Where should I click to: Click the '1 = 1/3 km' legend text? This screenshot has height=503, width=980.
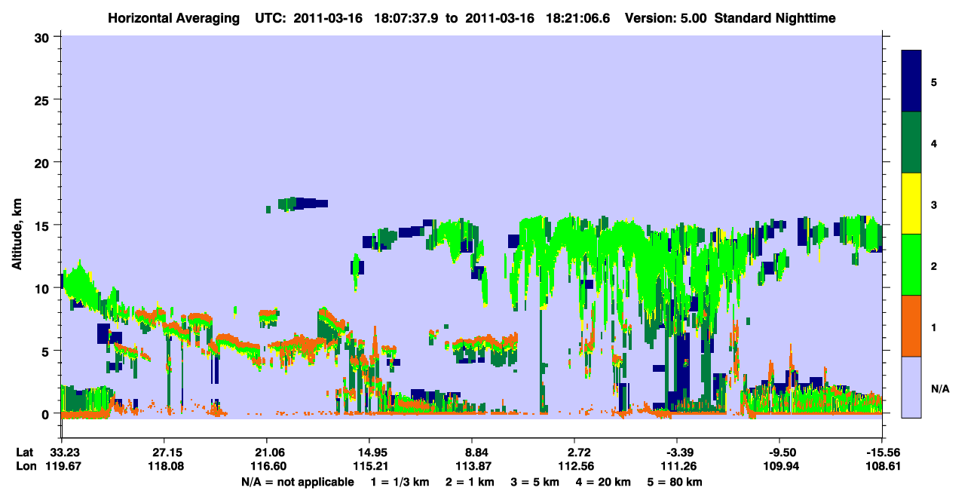(399, 482)
